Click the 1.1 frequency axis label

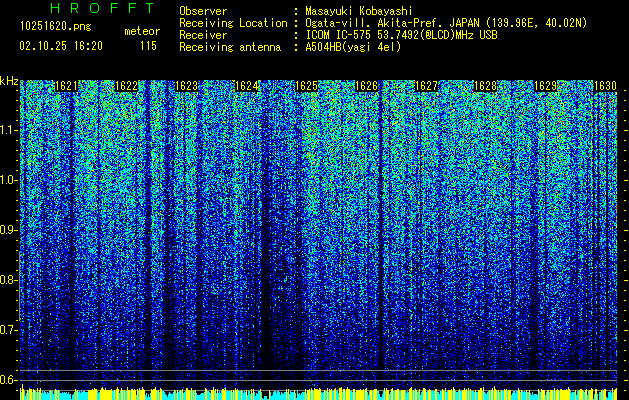[9, 130]
